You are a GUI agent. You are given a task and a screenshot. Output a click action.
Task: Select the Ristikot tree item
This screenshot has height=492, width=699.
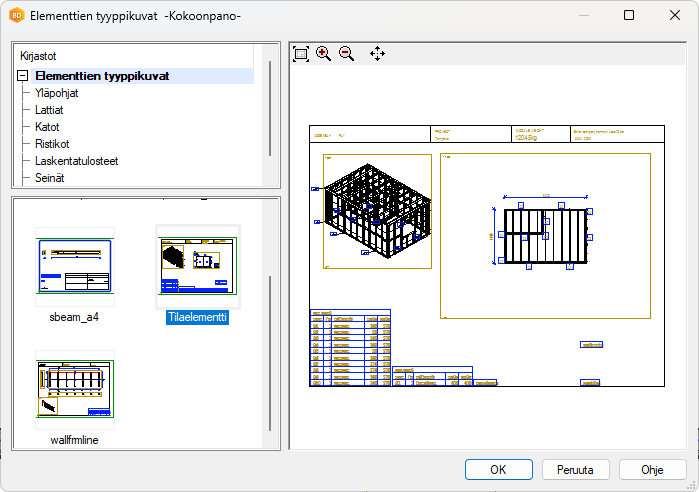[52, 144]
